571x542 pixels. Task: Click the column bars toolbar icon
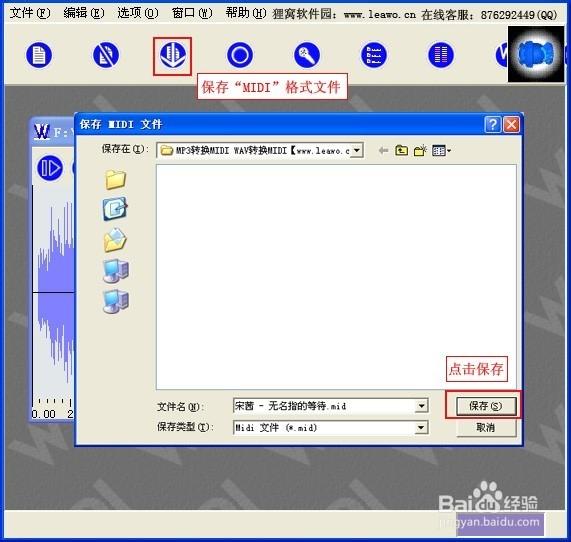[441, 55]
